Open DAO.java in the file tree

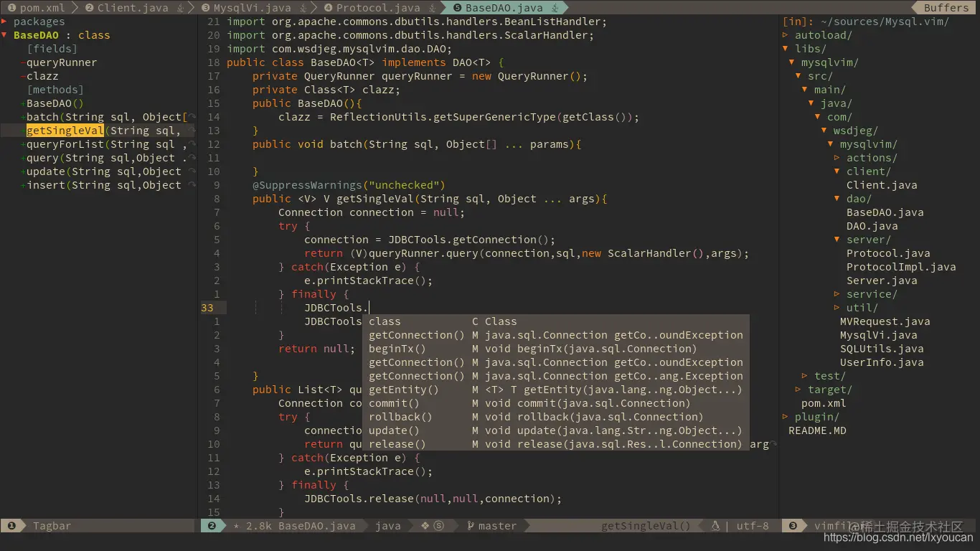[872, 226]
